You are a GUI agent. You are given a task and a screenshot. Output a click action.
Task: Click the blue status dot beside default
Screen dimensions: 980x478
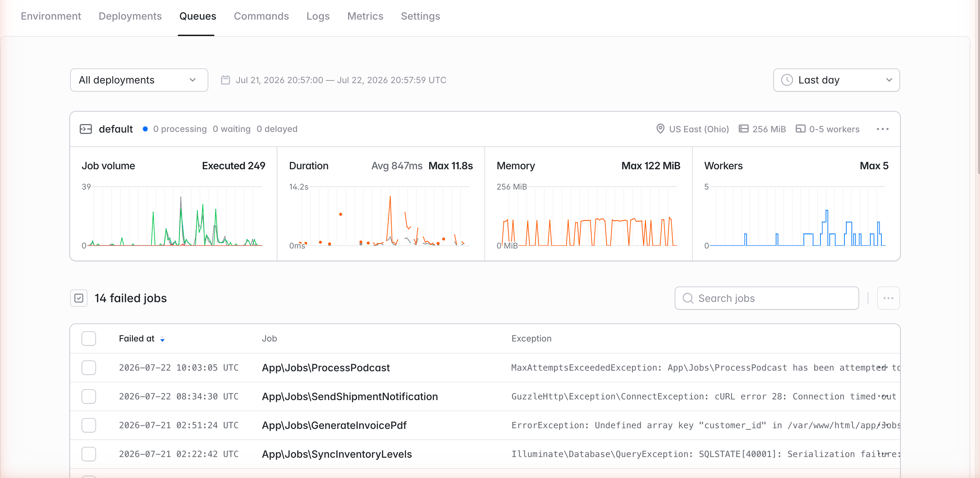(145, 129)
